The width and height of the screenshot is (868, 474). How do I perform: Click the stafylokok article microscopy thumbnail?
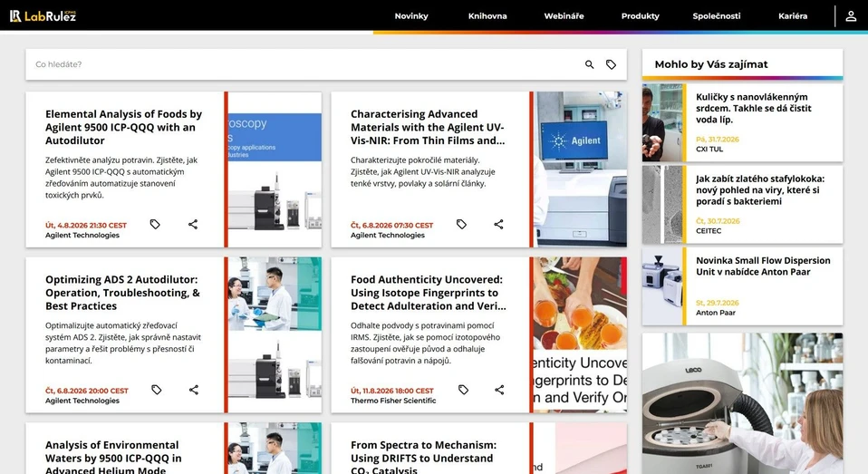(662, 204)
